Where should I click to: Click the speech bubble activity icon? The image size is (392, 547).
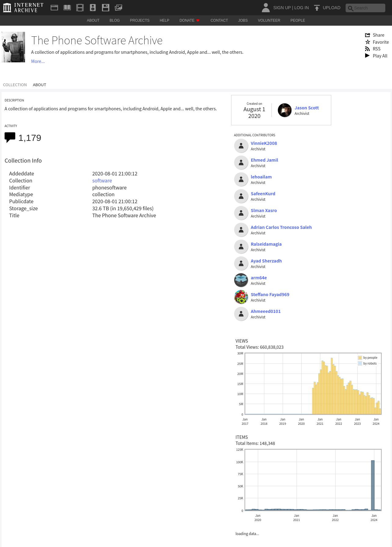tap(10, 138)
